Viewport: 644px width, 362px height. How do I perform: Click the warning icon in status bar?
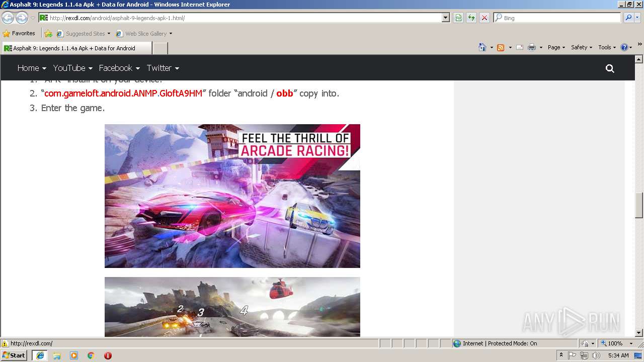5,343
